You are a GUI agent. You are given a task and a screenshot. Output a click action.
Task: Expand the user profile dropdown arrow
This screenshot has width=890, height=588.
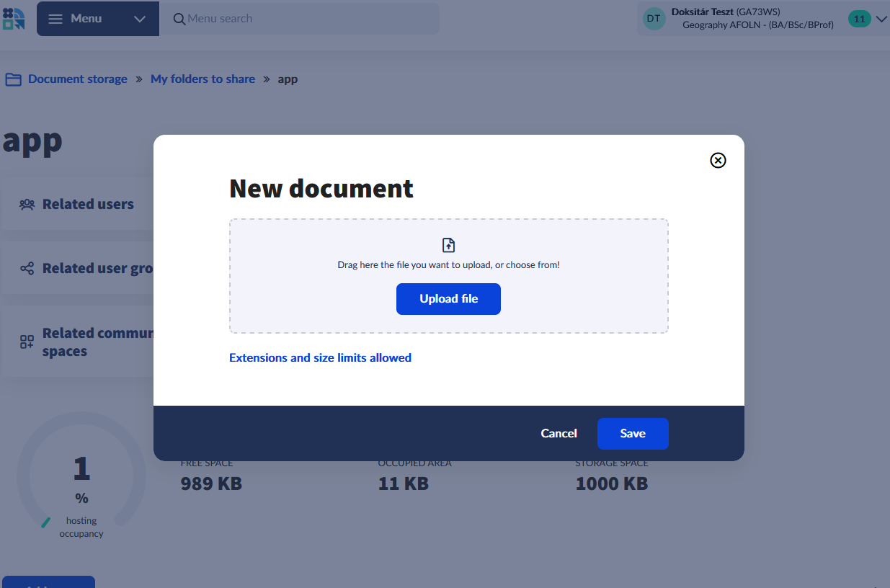[x=881, y=19]
